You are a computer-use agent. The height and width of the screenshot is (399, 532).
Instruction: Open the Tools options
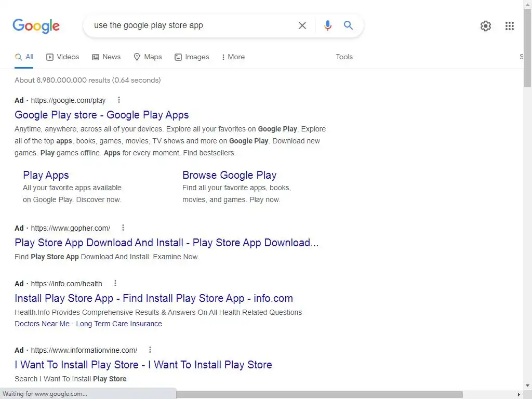[x=344, y=57]
